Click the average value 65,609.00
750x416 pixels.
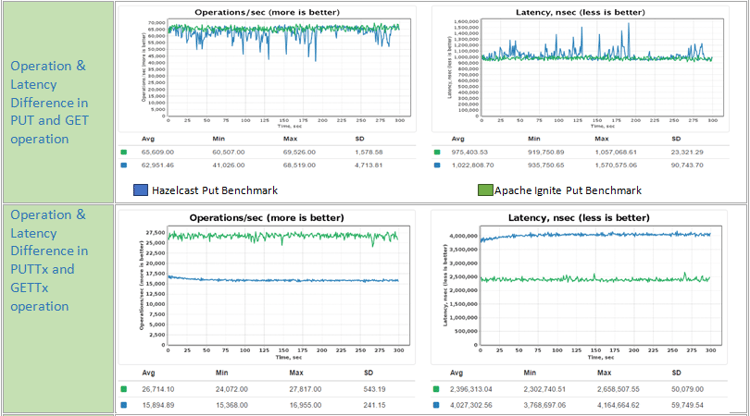[158, 152]
